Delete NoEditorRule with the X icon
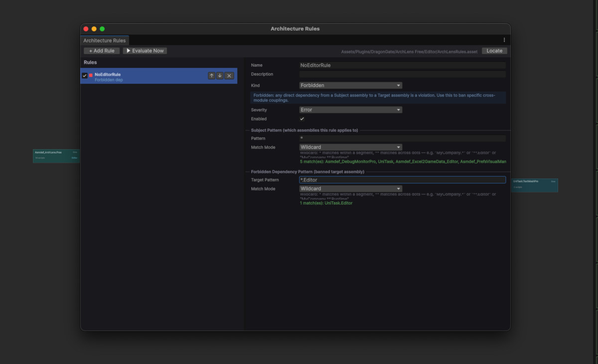 pyautogui.click(x=229, y=76)
